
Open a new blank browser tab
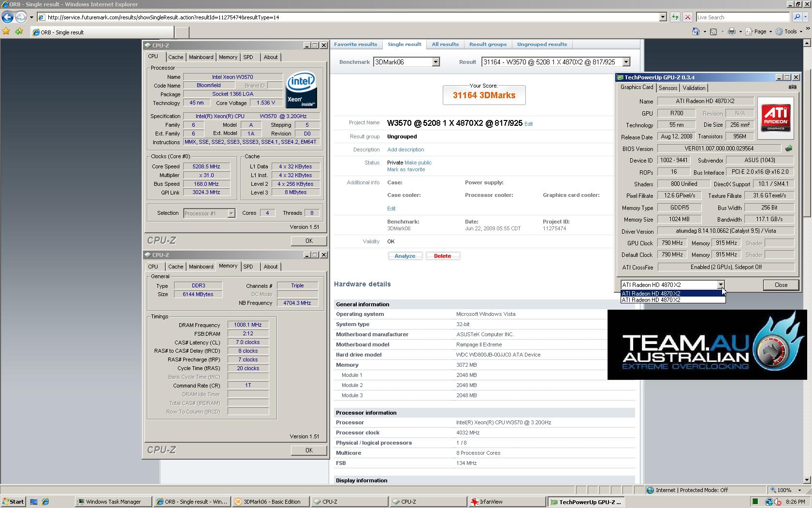pyautogui.click(x=181, y=32)
